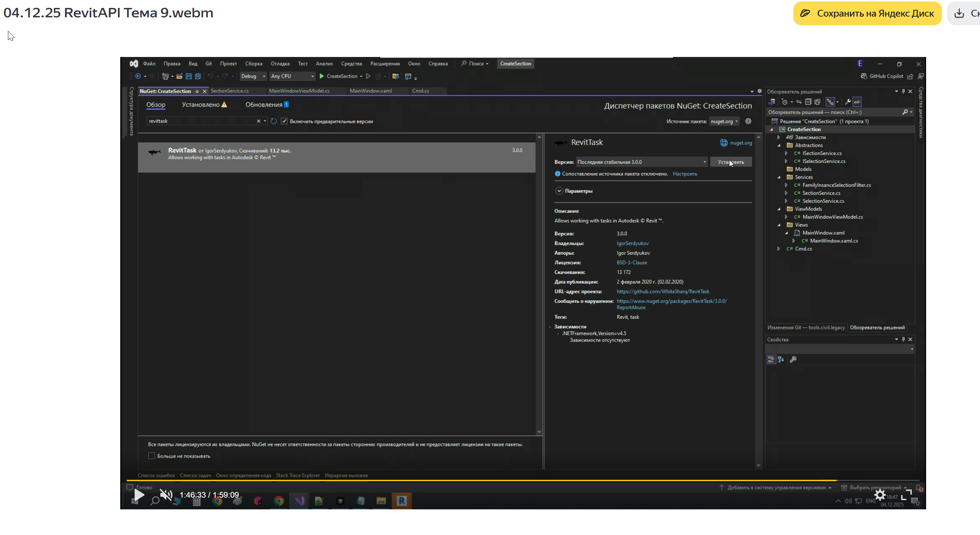980x535 pixels.
Task: Open the Сборка menu
Action: (x=253, y=64)
